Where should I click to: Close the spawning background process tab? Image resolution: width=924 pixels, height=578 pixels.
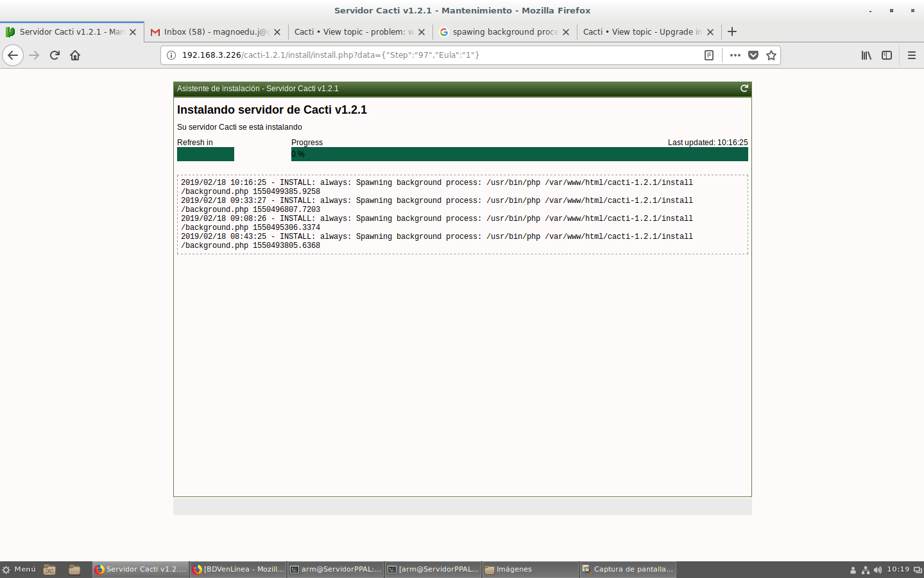(566, 32)
